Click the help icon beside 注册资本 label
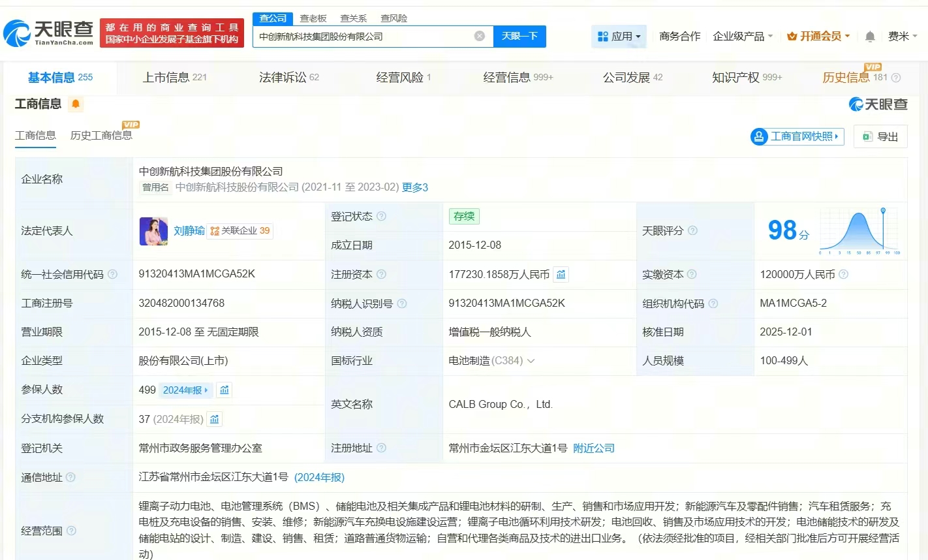 tap(381, 274)
